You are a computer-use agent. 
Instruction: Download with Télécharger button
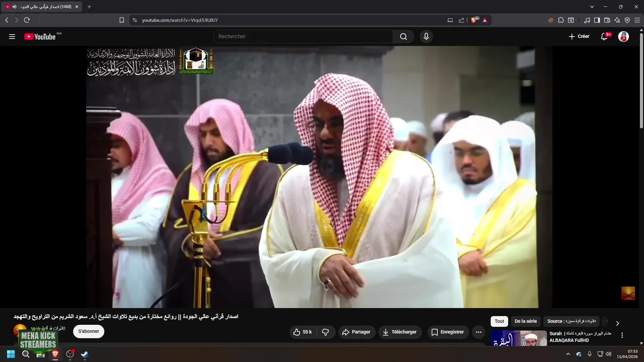tap(400, 332)
